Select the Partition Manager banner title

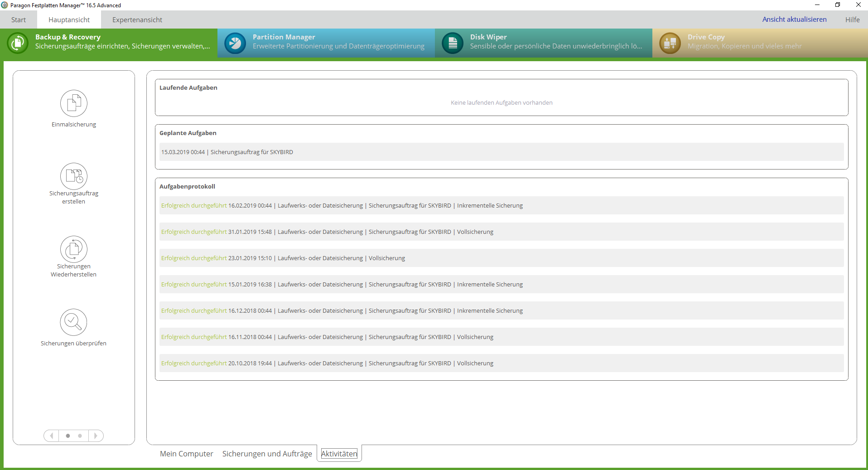284,37
